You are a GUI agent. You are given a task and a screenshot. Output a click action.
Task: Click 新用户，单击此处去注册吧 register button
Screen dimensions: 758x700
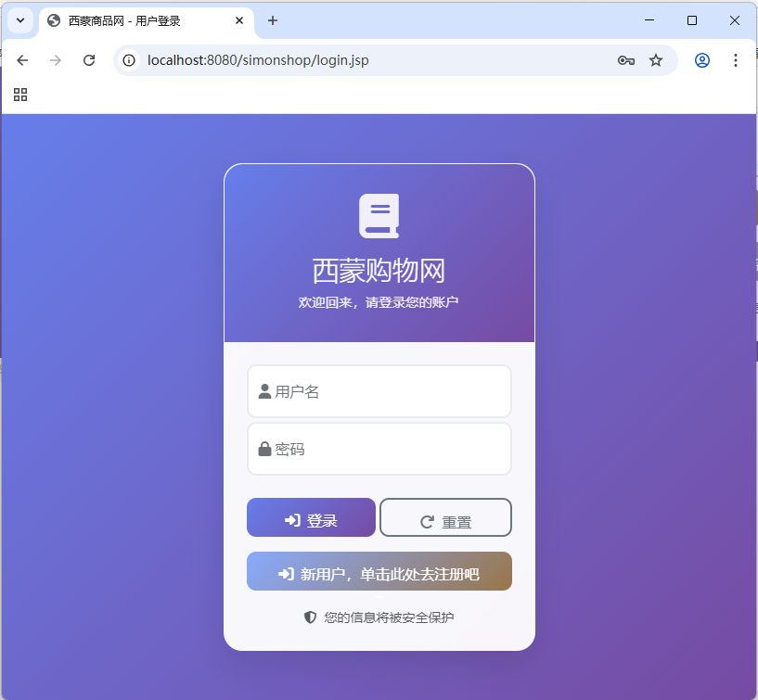point(379,571)
